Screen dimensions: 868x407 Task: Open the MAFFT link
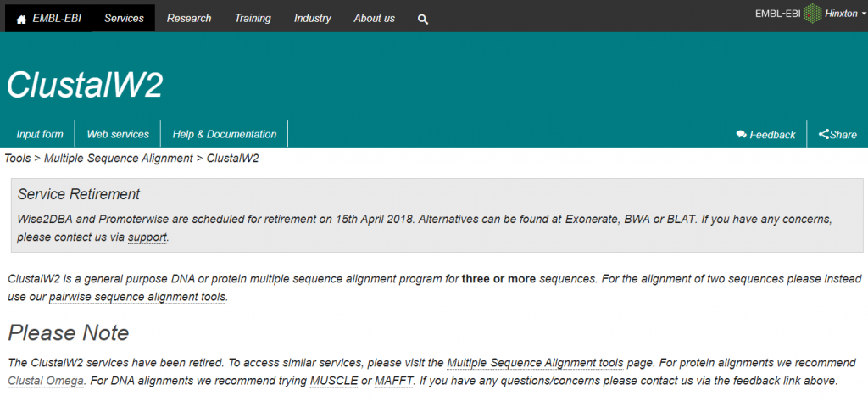click(394, 381)
